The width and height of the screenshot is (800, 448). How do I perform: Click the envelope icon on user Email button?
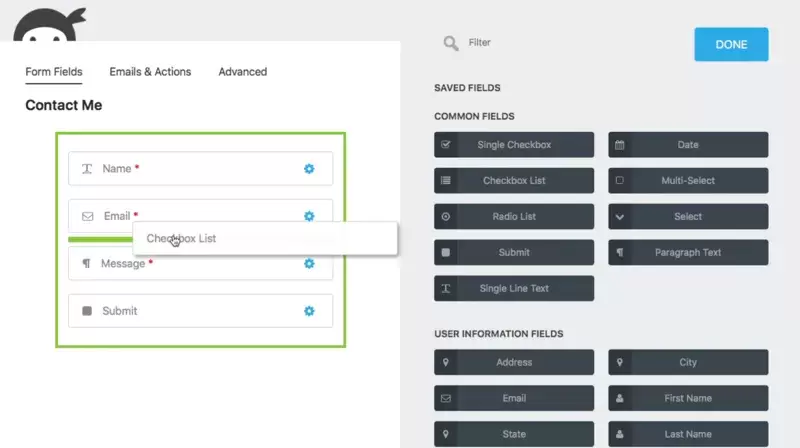[446, 399]
